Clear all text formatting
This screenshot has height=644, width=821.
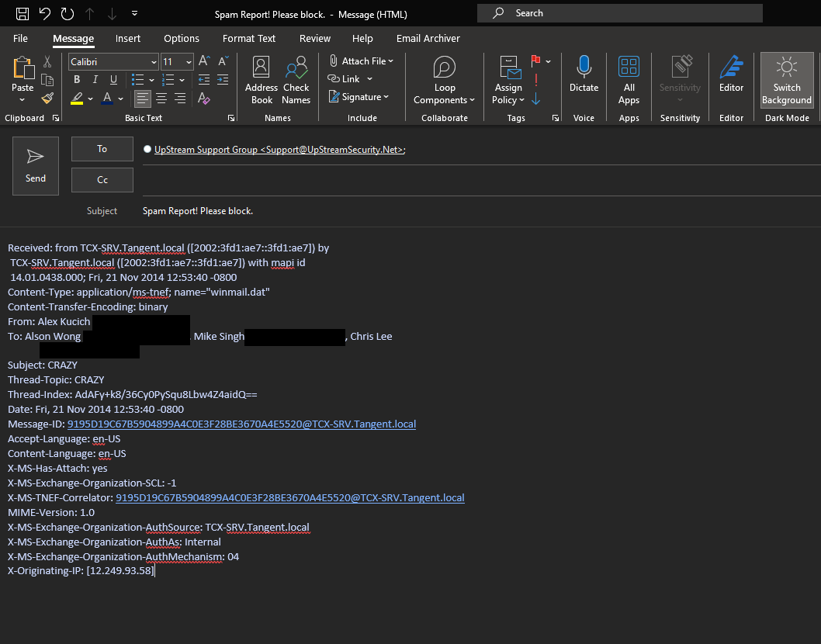point(204,99)
